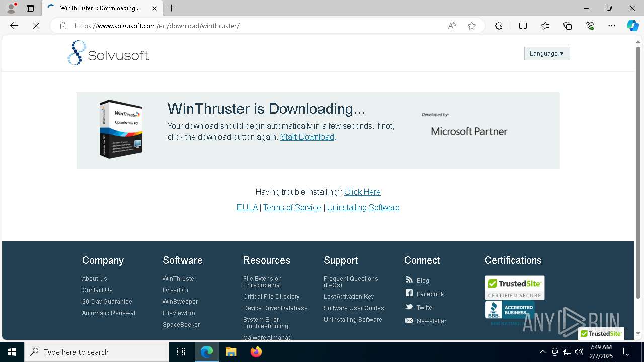Click the Solvusoft logo

click(x=108, y=53)
